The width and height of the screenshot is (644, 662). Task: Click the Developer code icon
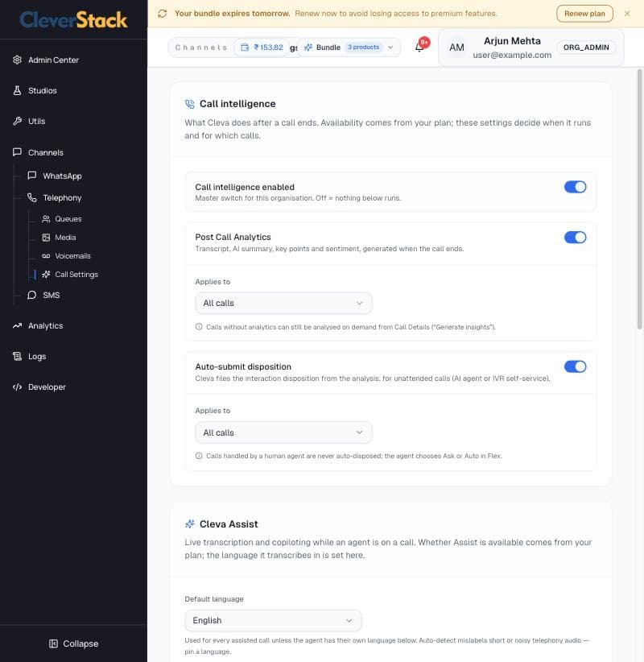pyautogui.click(x=17, y=387)
